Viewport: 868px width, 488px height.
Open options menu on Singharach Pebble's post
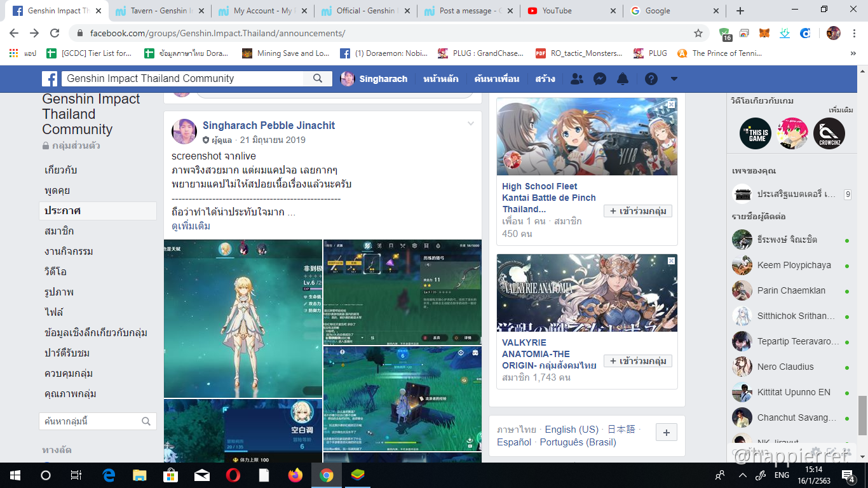click(471, 125)
